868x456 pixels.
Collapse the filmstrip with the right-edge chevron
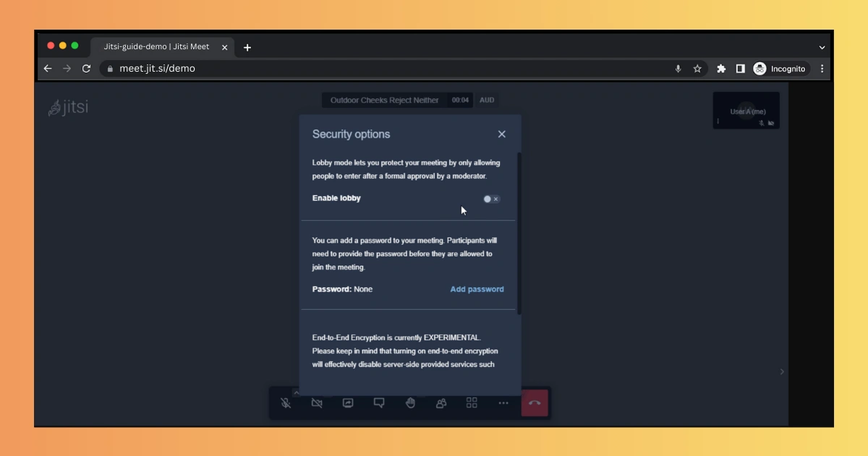click(781, 371)
